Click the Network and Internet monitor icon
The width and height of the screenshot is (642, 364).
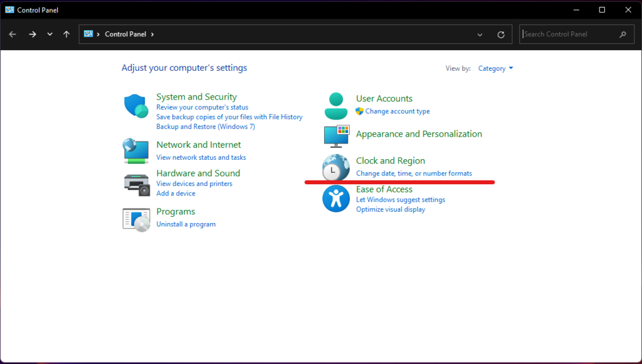137,151
